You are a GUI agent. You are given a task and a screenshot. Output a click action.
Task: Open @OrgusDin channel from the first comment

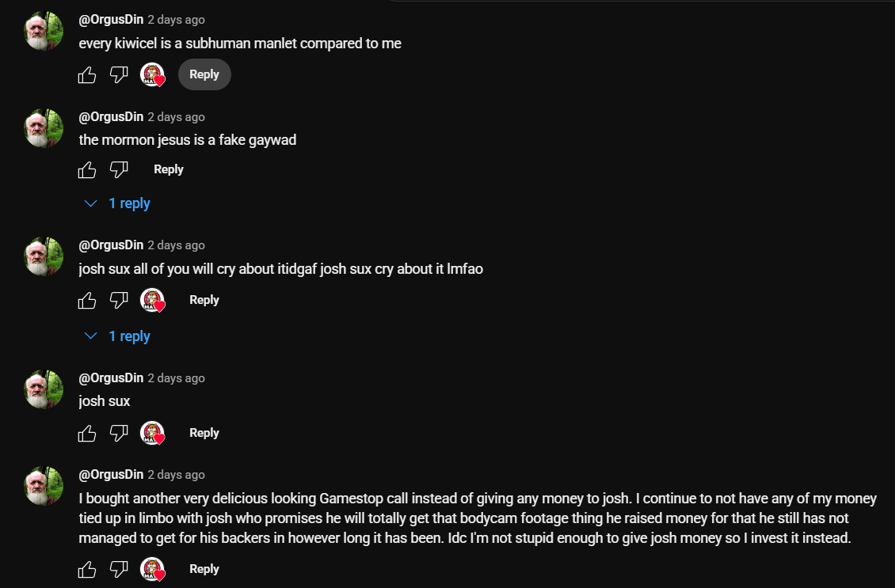(x=111, y=20)
